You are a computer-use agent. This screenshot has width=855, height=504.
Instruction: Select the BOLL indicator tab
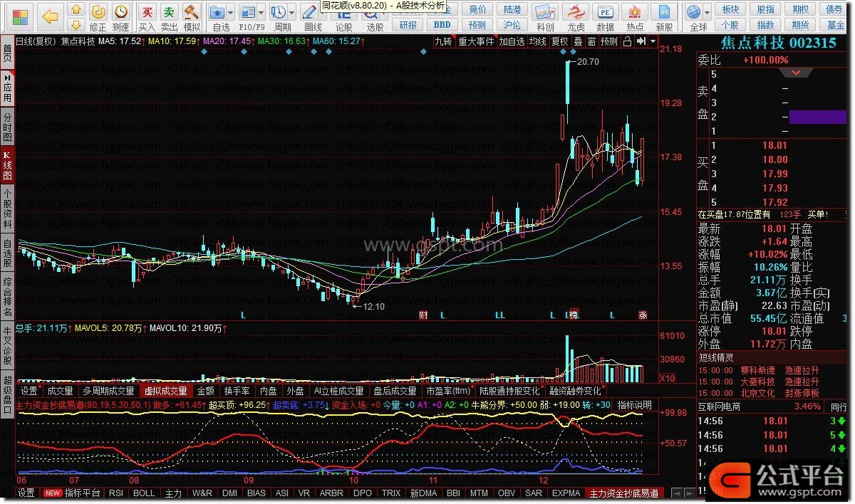tap(144, 493)
